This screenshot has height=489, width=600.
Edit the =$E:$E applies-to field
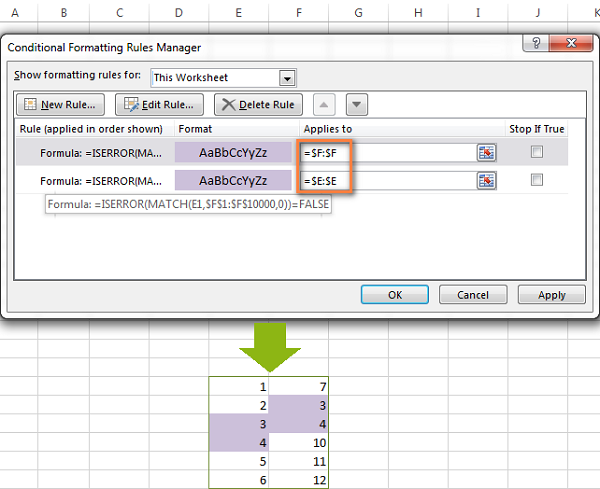point(388,181)
